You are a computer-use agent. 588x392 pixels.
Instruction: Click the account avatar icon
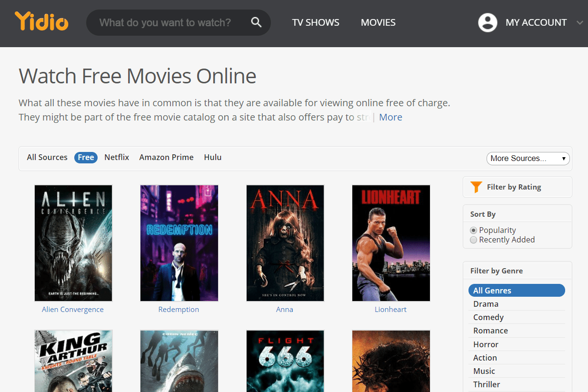(488, 22)
